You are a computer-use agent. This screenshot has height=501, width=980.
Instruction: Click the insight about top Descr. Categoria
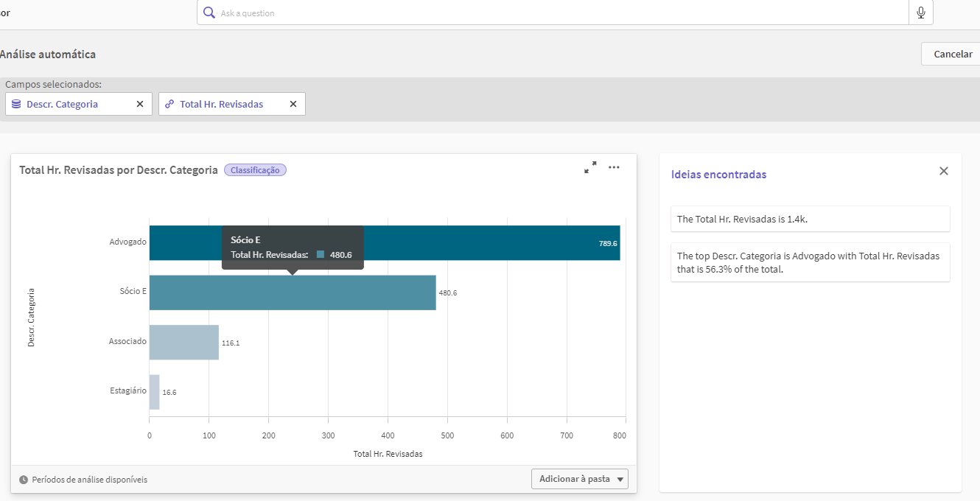pyautogui.click(x=810, y=262)
